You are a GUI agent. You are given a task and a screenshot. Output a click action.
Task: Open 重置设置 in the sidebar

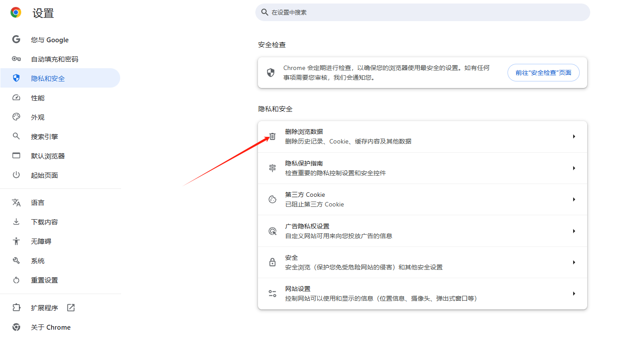click(60, 280)
